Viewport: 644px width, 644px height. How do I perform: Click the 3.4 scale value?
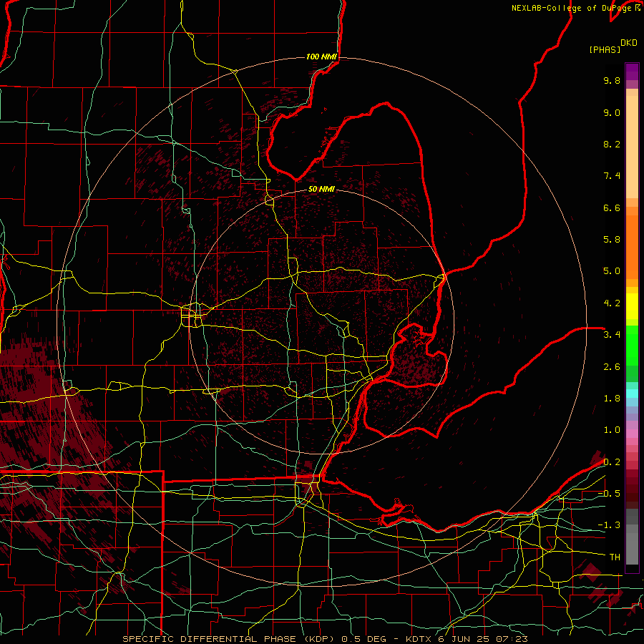click(612, 335)
